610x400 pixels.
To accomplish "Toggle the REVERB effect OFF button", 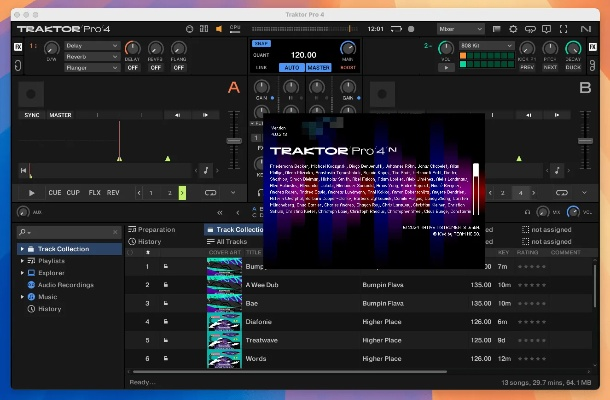I will coord(156,68).
